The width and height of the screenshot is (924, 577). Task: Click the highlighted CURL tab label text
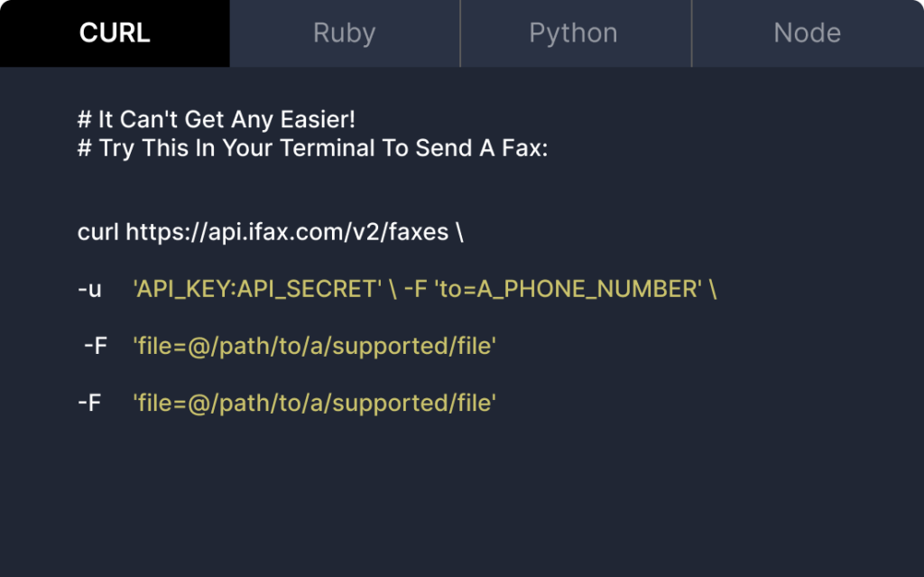(115, 33)
